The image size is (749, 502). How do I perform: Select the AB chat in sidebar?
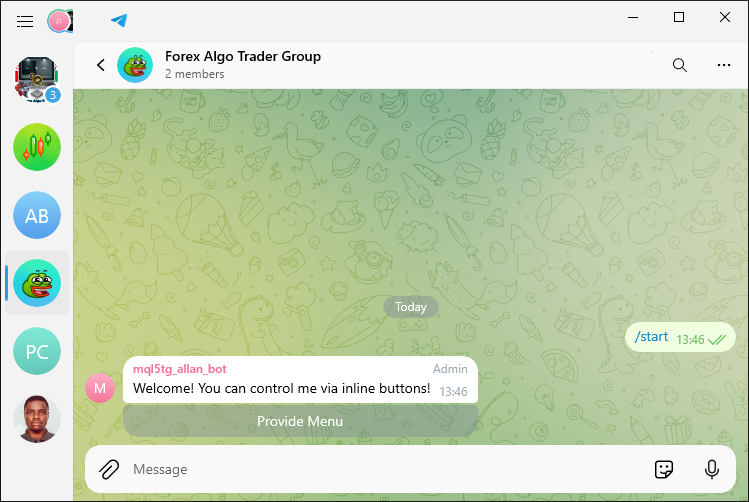(x=37, y=215)
